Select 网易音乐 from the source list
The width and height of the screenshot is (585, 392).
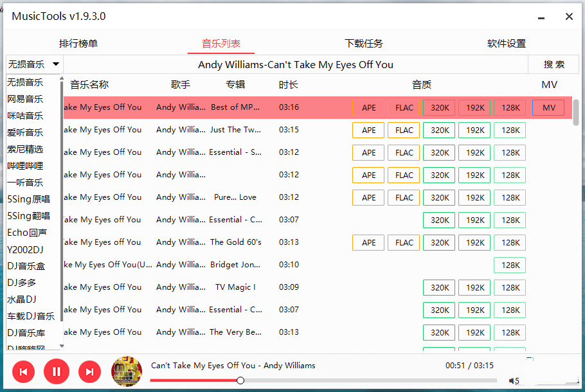[26, 99]
